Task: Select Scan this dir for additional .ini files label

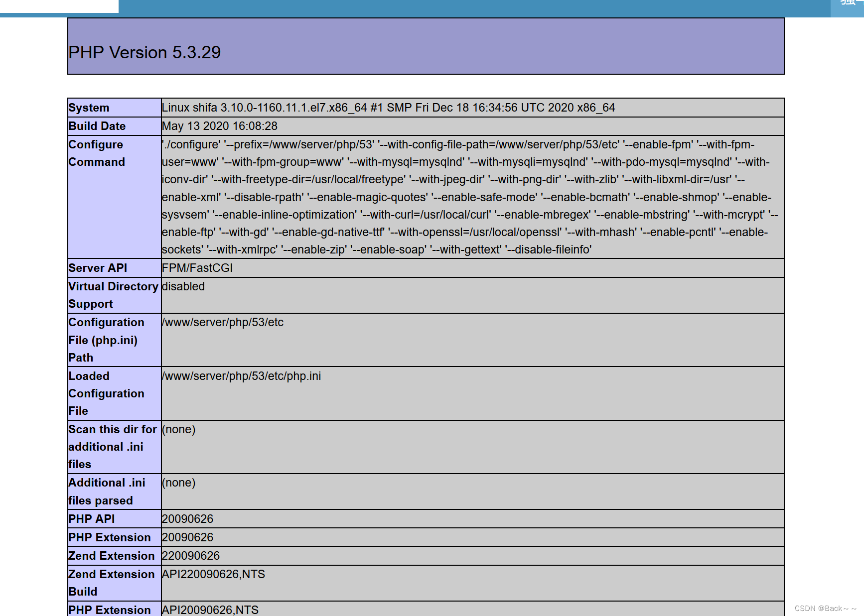Action: click(113, 447)
